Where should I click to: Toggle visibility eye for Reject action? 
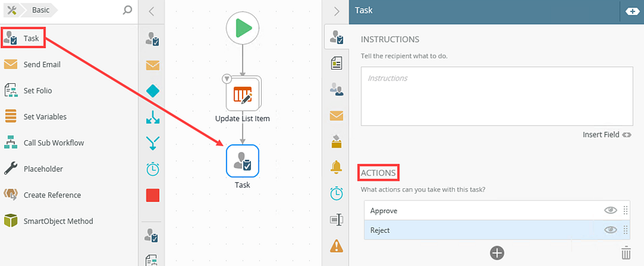pos(611,230)
